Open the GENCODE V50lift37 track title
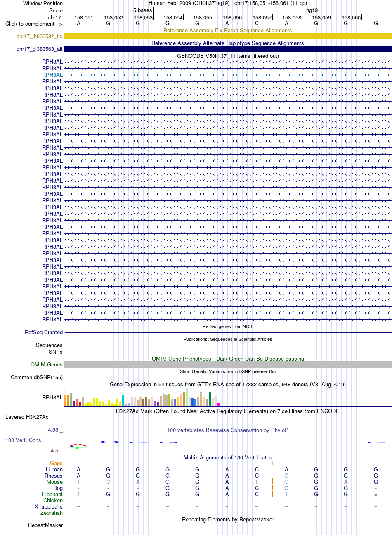This screenshot has width=392, height=535. click(228, 56)
